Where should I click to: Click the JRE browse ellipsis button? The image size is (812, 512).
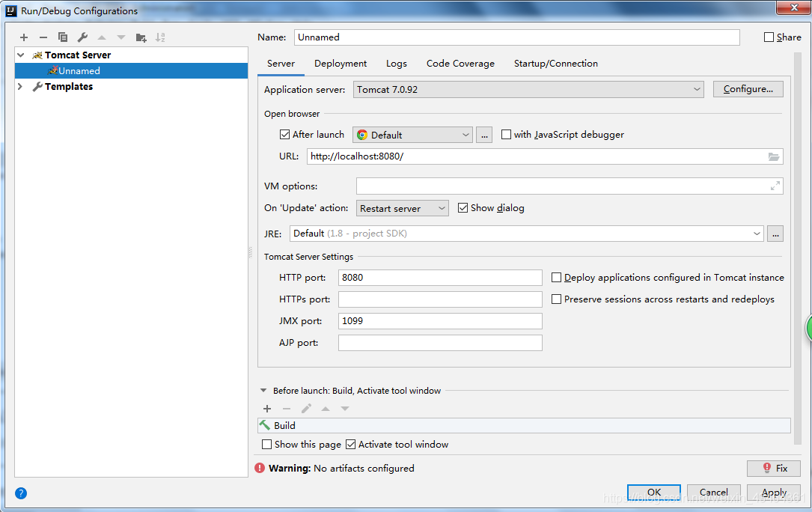[x=775, y=234]
